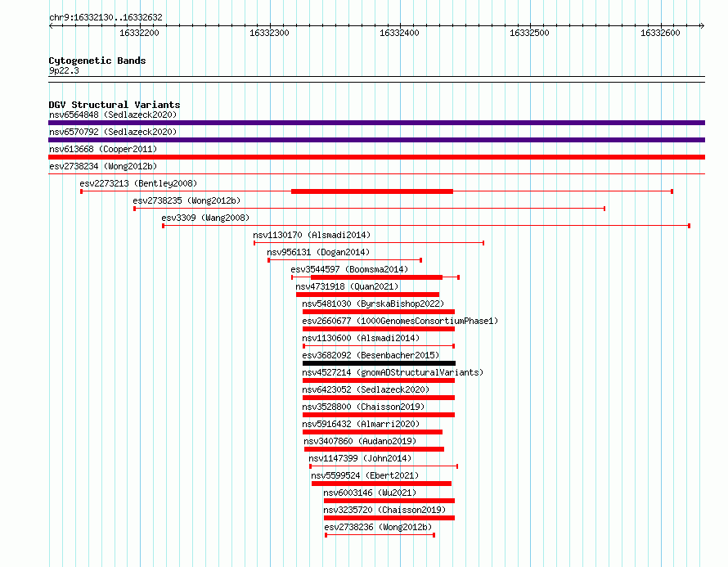
Task: Open nsv4527214 (gnomADStructuralVariants) entry
Action: click(393, 372)
